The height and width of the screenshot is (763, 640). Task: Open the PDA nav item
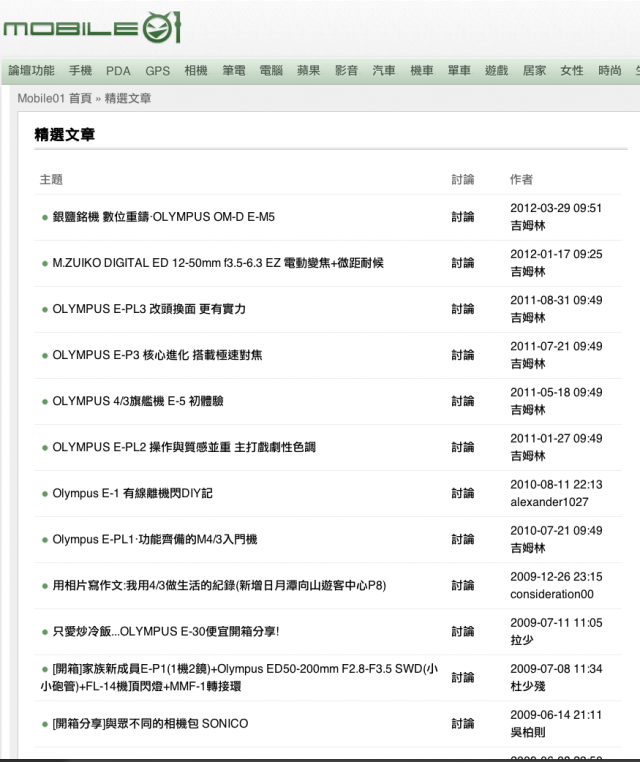118,71
